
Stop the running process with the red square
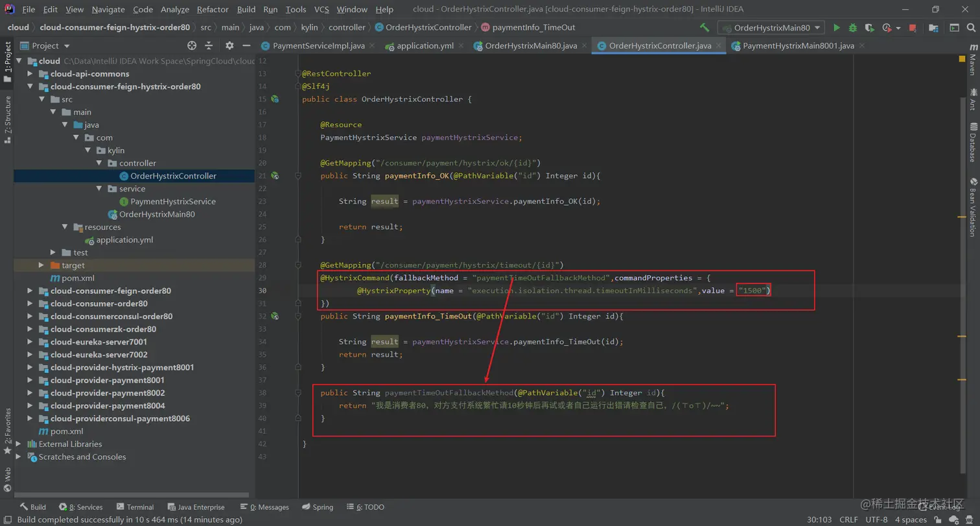click(913, 28)
